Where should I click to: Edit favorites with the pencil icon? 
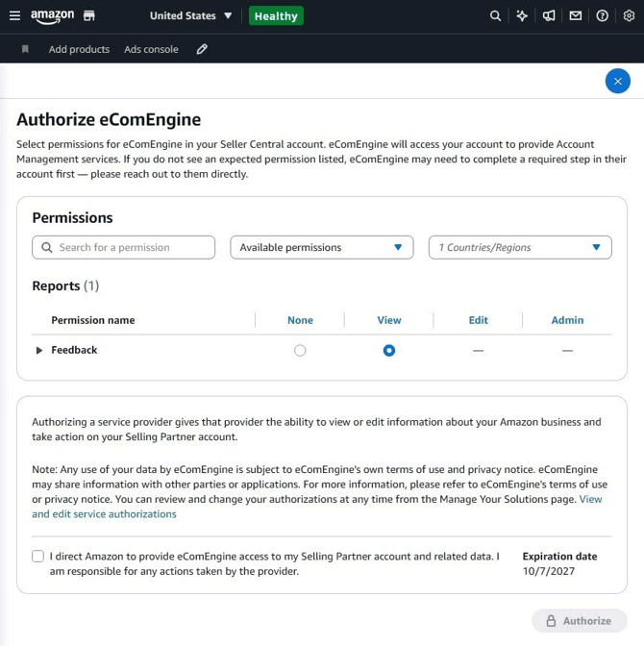click(x=202, y=49)
